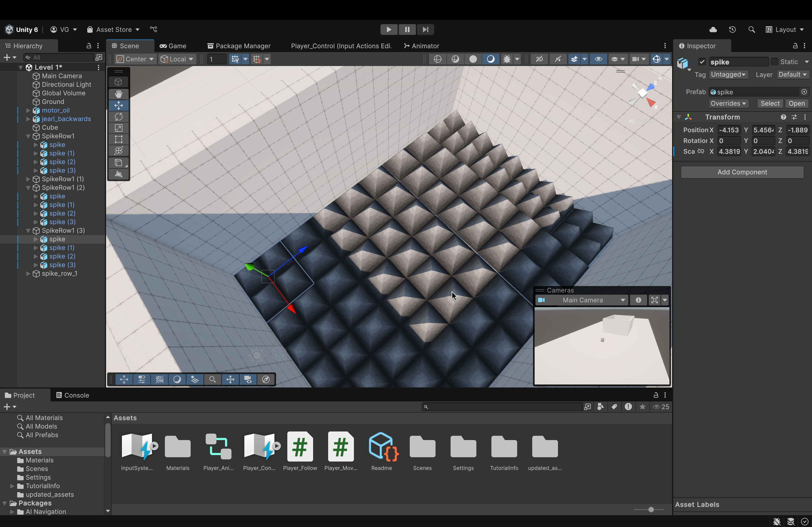812x527 pixels.
Task: Click the Position X input field
Action: 729,130
